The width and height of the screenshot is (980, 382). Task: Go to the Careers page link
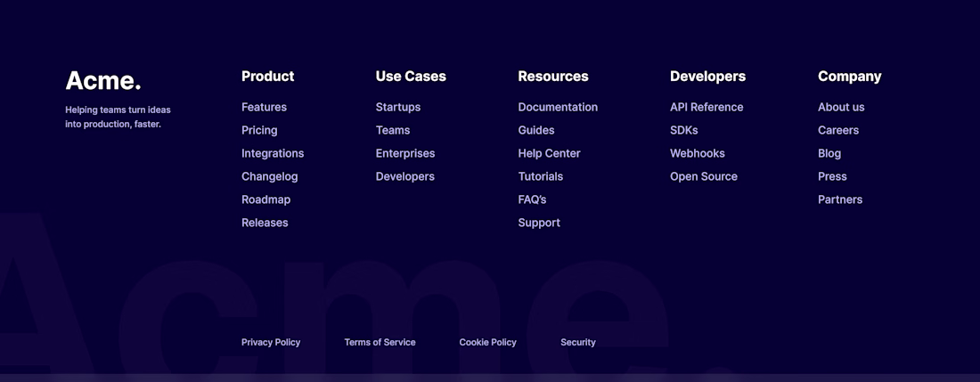tap(838, 131)
